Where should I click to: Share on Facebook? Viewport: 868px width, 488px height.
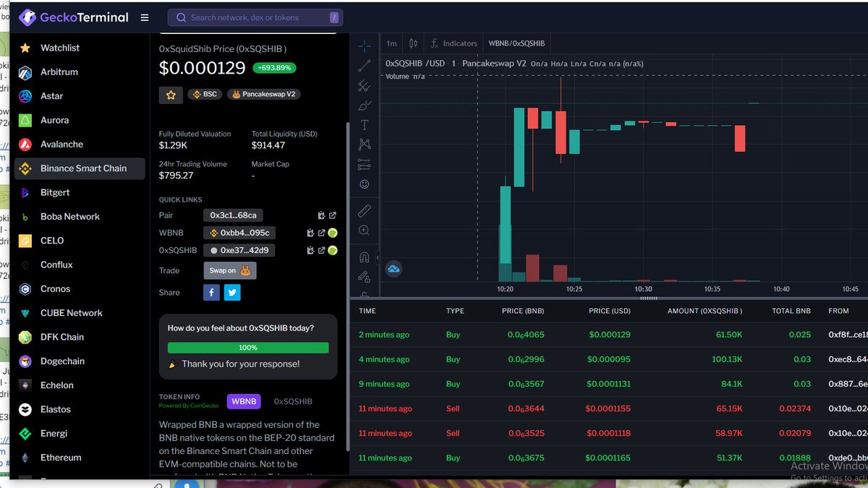[x=211, y=292]
